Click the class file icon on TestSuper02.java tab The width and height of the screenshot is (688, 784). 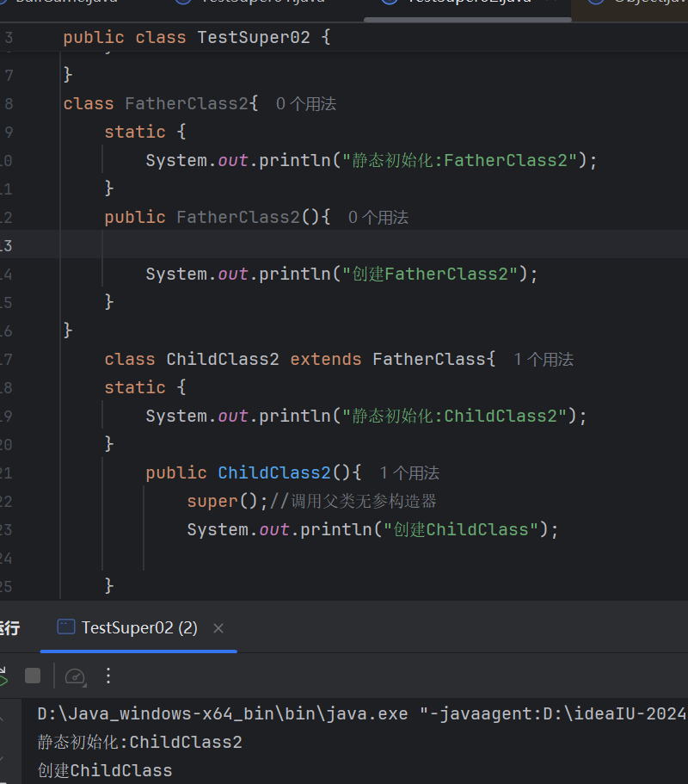[389, 3]
